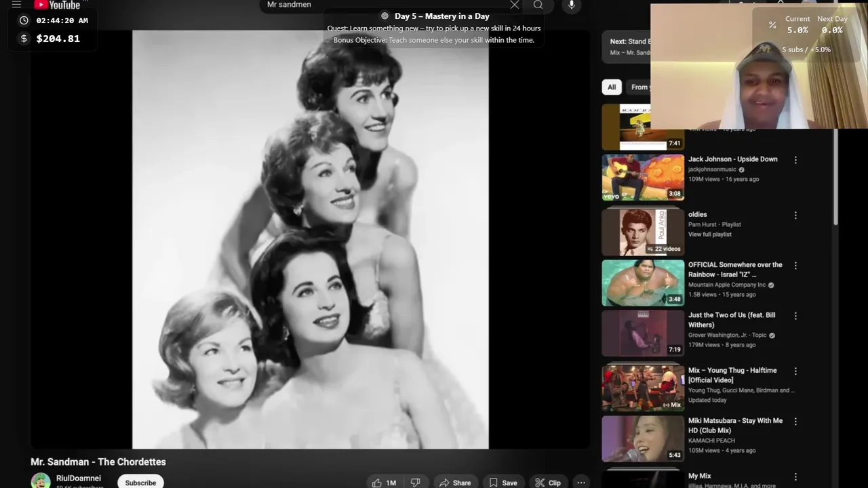
Task: Play Miki Matsubara Stay With Me thumbnail
Action: coord(643,439)
